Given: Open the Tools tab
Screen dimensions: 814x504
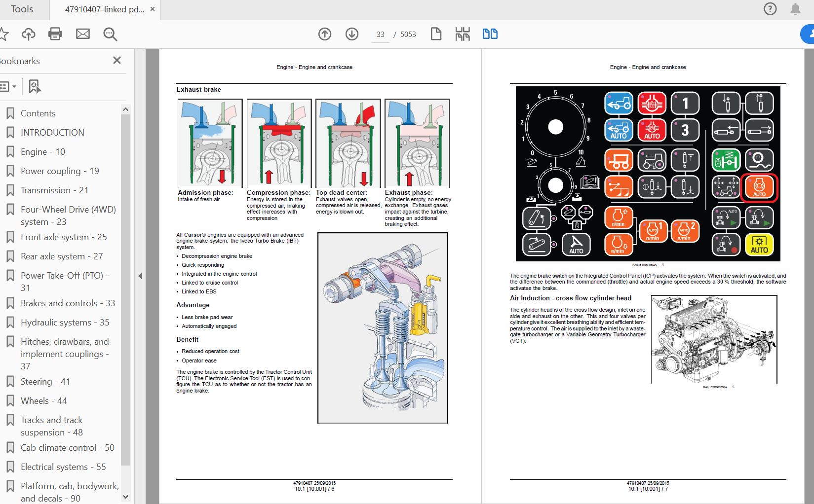Looking at the screenshot, I should pyautogui.click(x=22, y=9).
